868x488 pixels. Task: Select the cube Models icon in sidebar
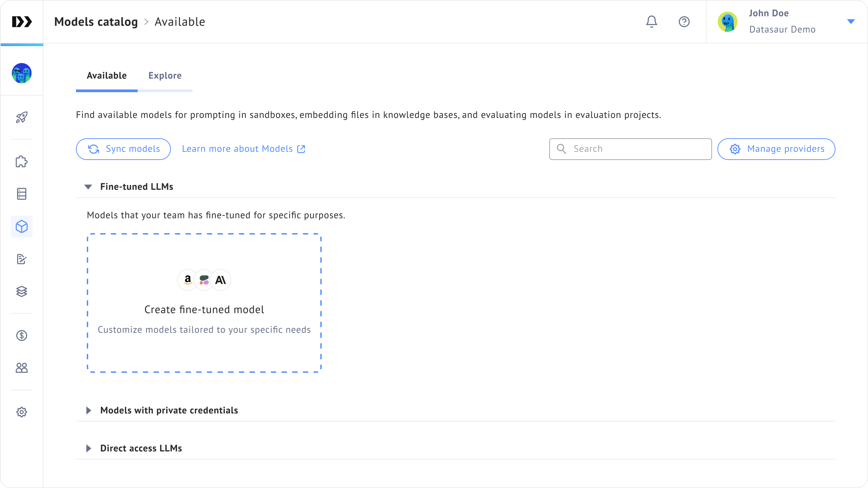(x=22, y=226)
